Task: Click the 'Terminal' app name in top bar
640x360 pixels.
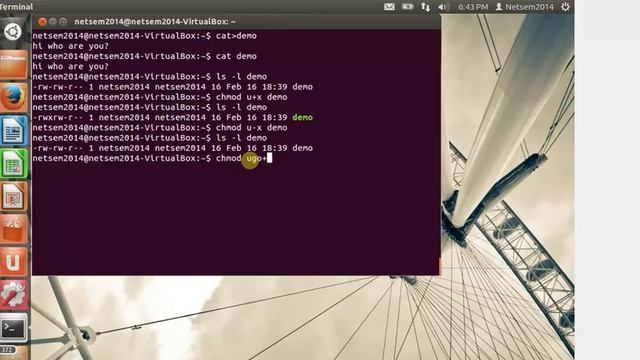Action: click(x=16, y=7)
